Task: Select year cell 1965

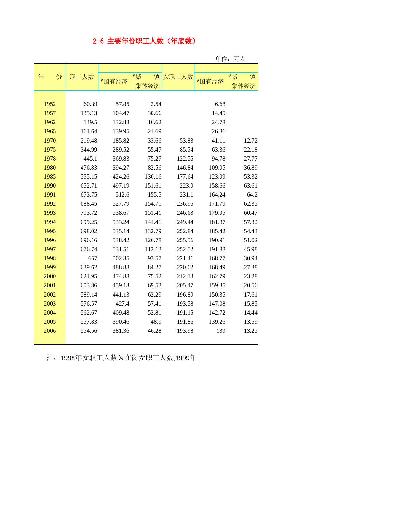Action: tap(50, 131)
